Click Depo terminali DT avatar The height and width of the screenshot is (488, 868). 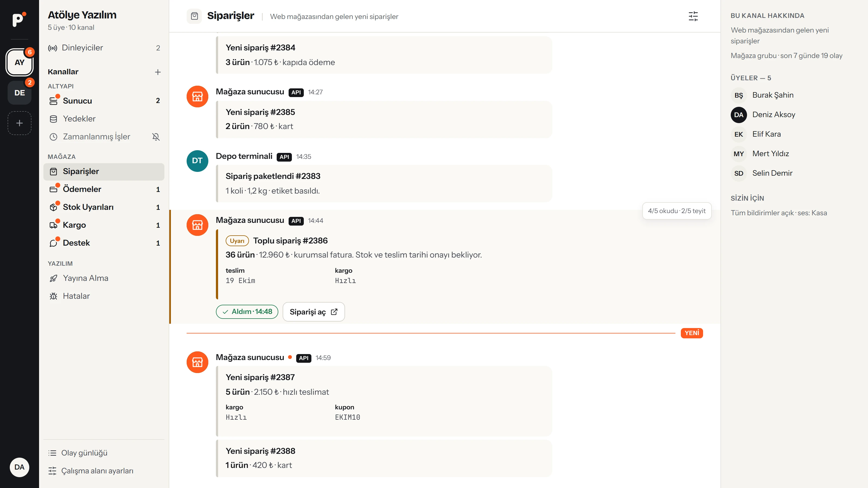tap(197, 161)
